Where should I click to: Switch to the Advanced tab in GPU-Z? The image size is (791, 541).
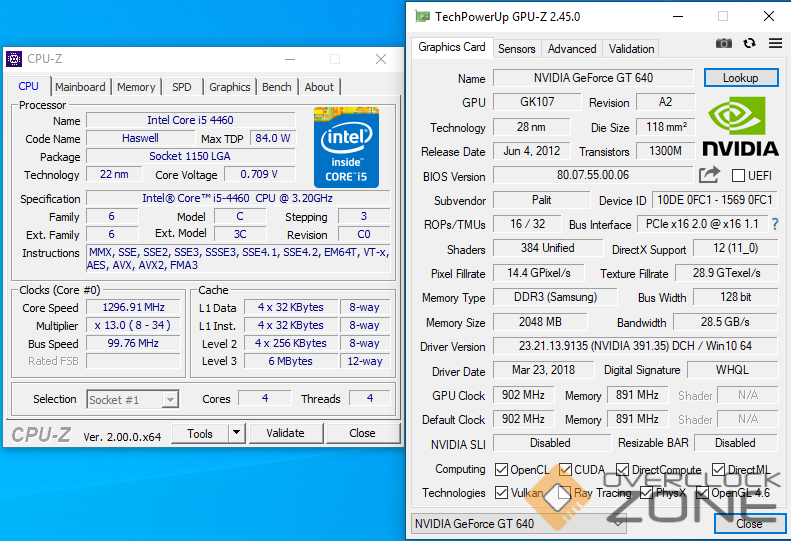coord(572,48)
